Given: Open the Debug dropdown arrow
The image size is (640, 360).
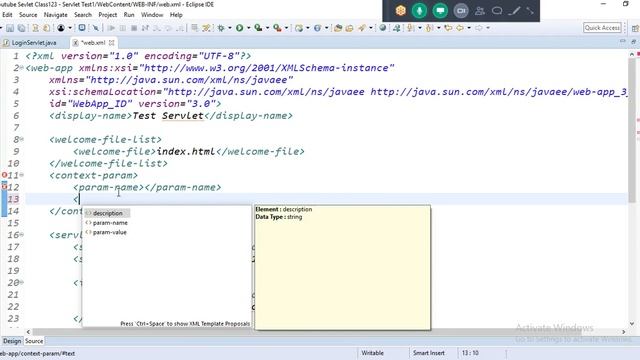Looking at the screenshot, I should pyautogui.click(x=230, y=28).
